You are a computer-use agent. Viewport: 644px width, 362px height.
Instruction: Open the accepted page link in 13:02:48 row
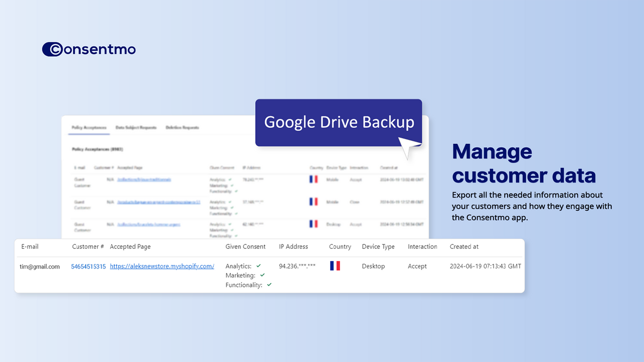click(144, 179)
